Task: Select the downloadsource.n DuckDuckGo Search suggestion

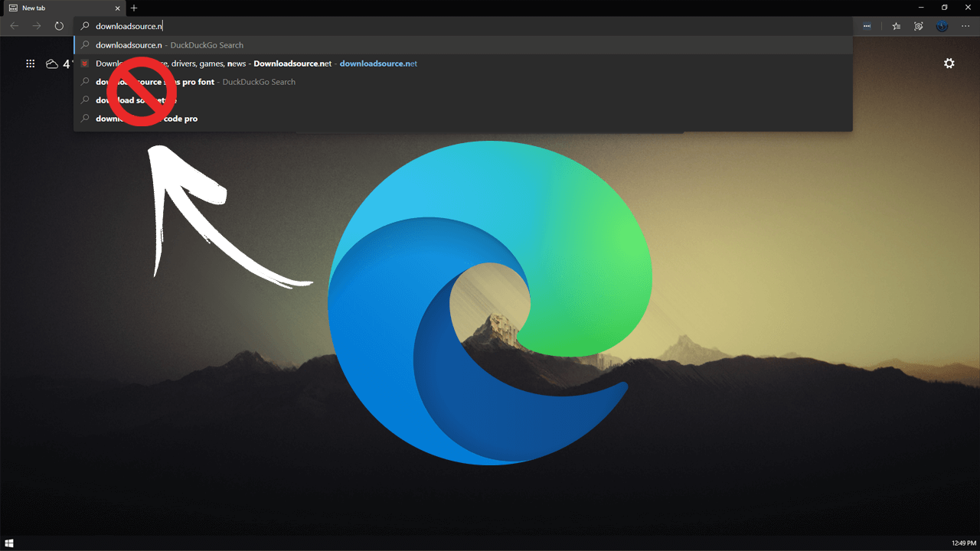Action: (463, 45)
